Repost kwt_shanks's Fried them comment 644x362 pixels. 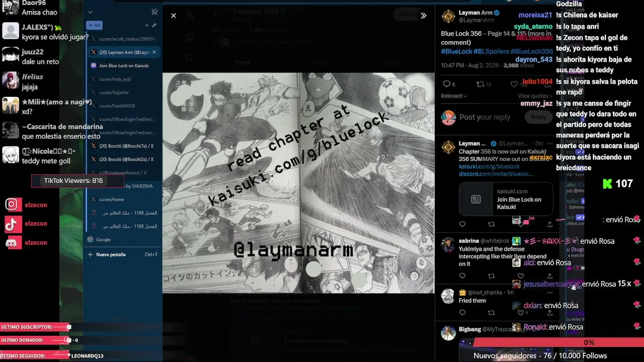pos(492,313)
